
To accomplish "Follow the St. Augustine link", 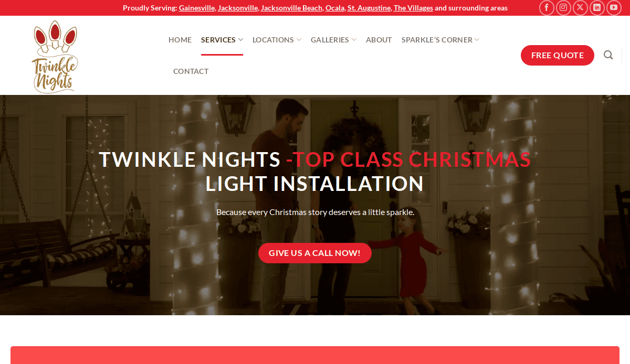I will [369, 8].
